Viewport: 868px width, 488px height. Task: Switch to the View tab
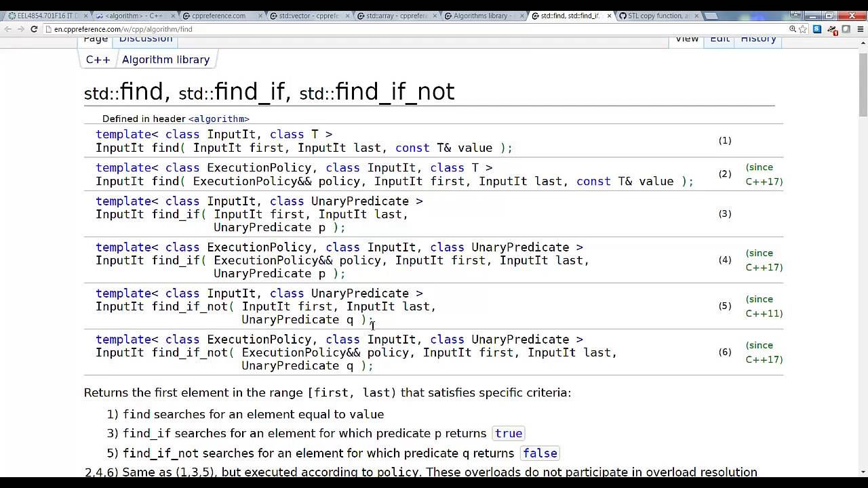pos(687,39)
